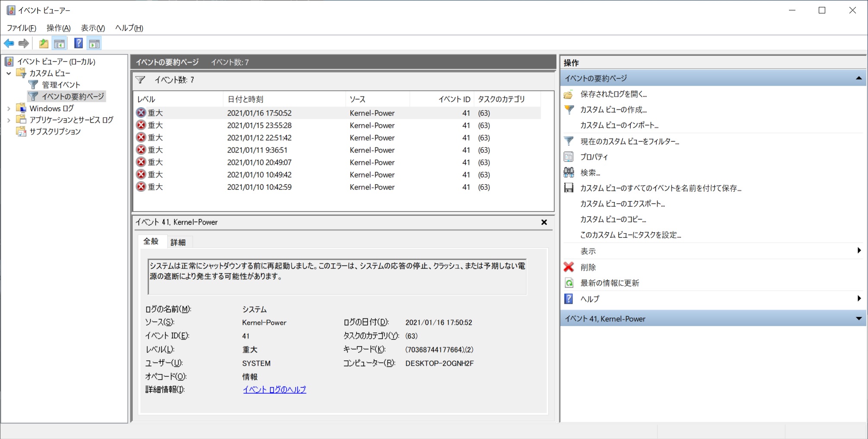This screenshot has width=868, height=439.
Task: Click the forward arrow toolbar icon
Action: pos(24,44)
